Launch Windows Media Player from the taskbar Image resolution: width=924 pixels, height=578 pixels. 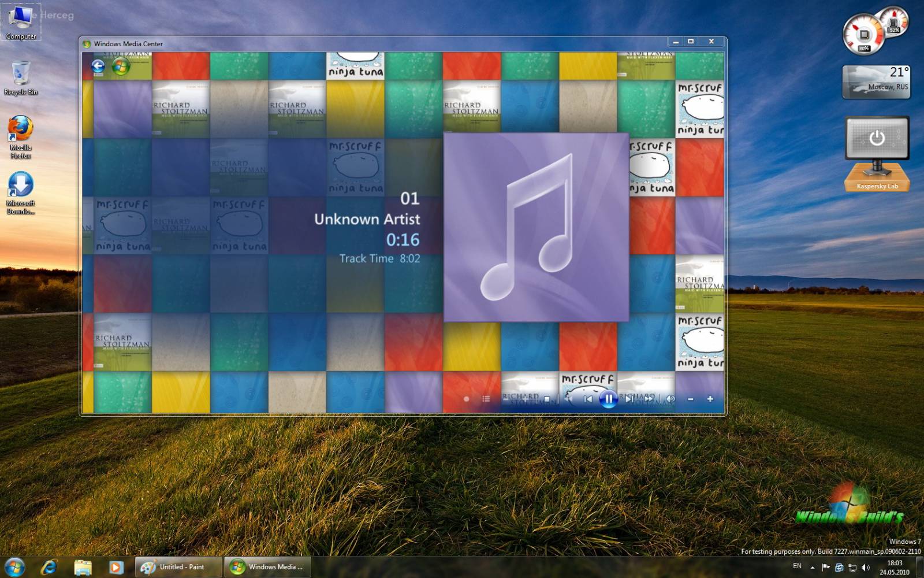[x=115, y=567]
